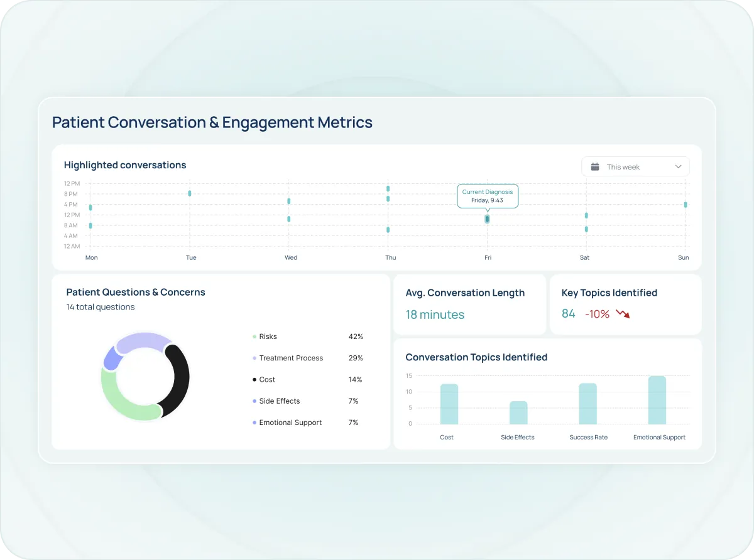Click the 29% value for Treatment Process
The height and width of the screenshot is (560, 754).
[x=356, y=358]
